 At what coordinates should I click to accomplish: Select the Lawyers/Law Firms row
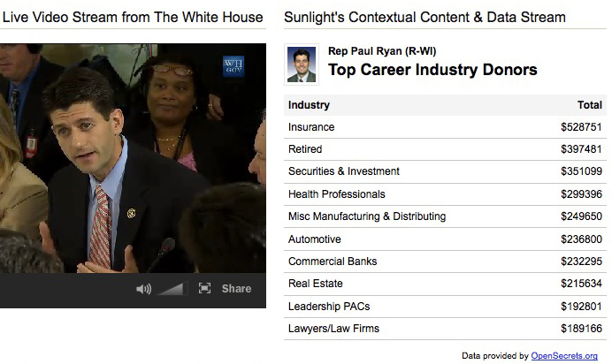tap(445, 329)
